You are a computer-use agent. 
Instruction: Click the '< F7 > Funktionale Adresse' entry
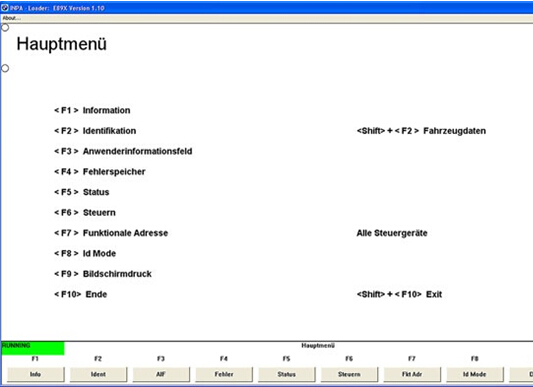[x=111, y=233]
